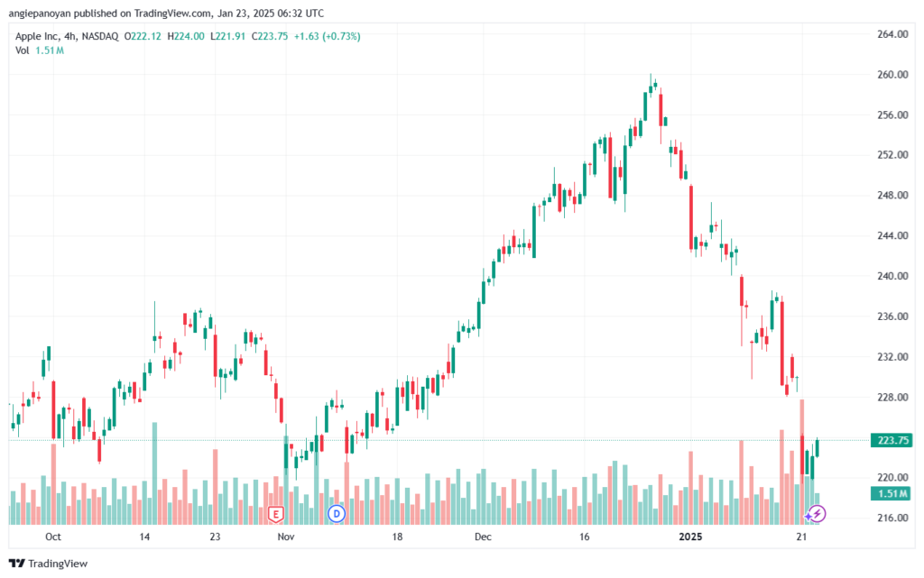
Task: Click the green +0.73% change value
Action: coord(341,36)
